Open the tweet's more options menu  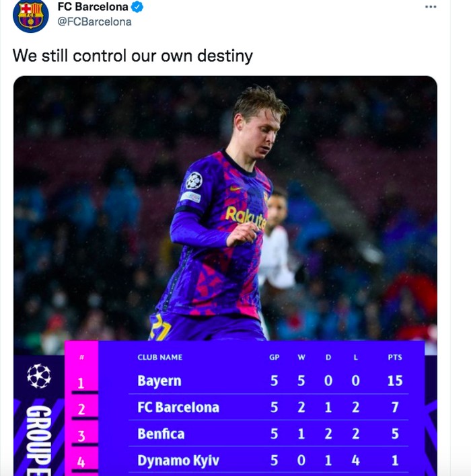[431, 7]
